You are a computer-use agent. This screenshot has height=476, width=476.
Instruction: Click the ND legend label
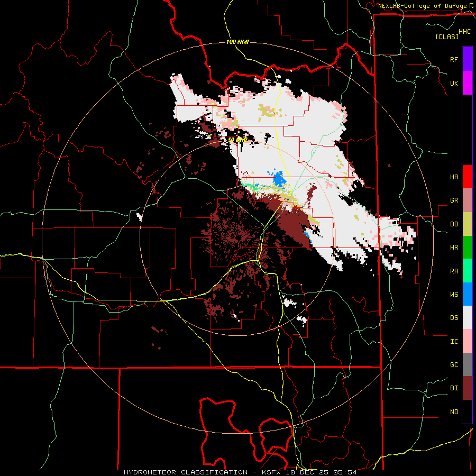[454, 411]
